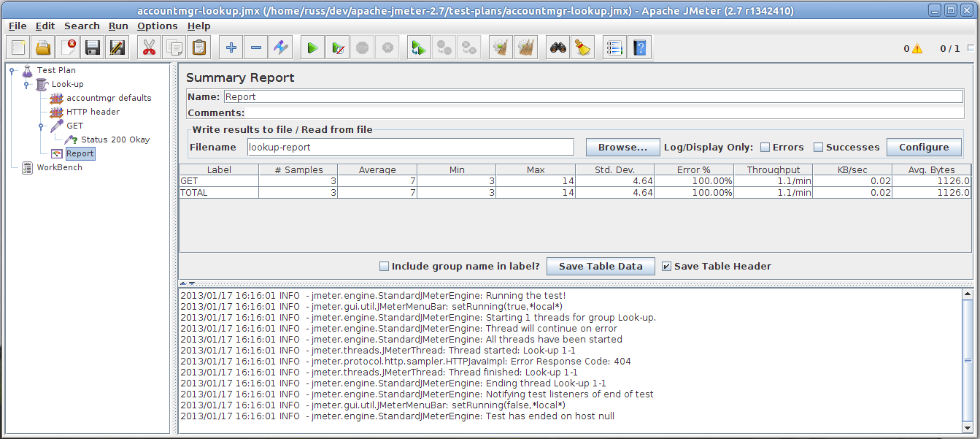The height and width of the screenshot is (439, 980).
Task: Click the Help question mark icon
Action: (x=640, y=48)
